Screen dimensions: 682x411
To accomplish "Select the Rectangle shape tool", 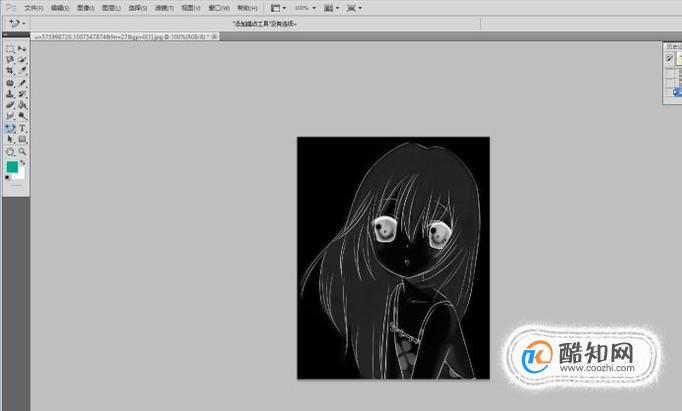I will click(x=22, y=139).
